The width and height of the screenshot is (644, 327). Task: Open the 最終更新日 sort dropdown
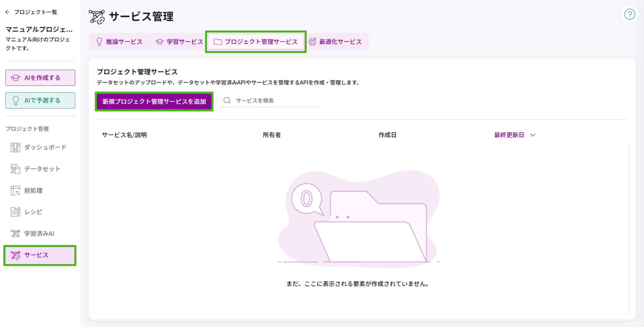(x=514, y=135)
